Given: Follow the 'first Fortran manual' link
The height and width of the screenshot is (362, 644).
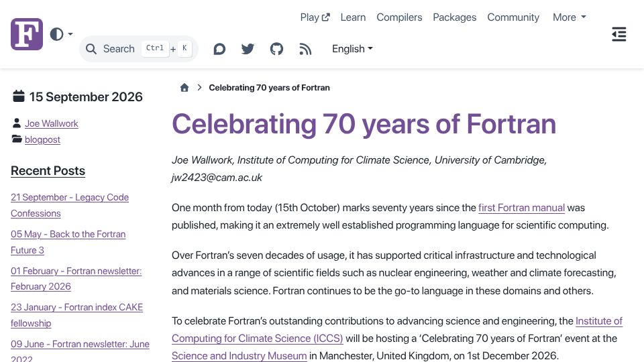Looking at the screenshot, I should point(522,208).
